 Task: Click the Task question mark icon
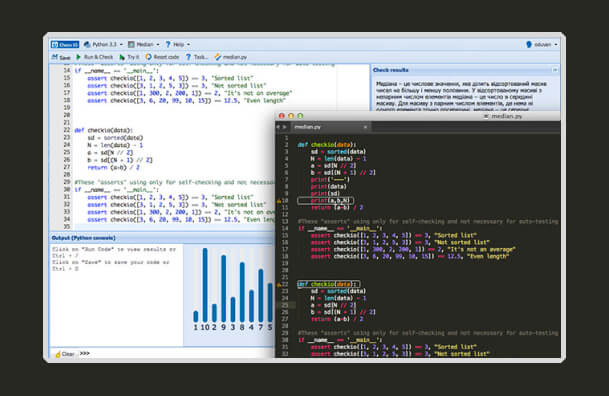coord(188,57)
